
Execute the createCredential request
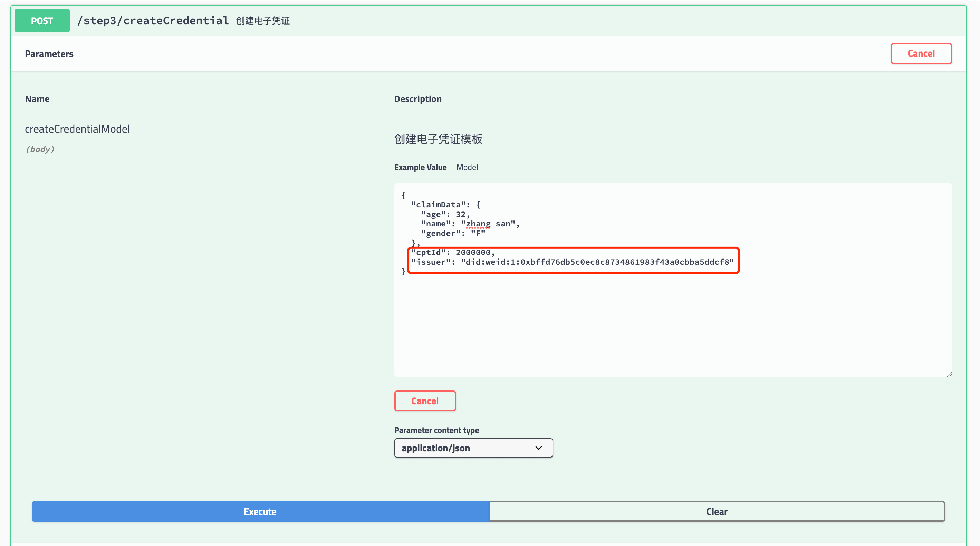(260, 511)
